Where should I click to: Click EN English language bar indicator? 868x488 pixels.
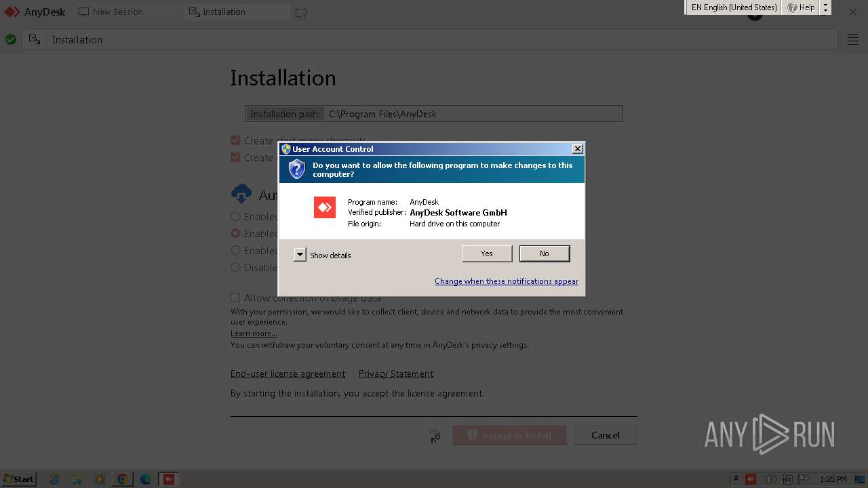coord(734,7)
